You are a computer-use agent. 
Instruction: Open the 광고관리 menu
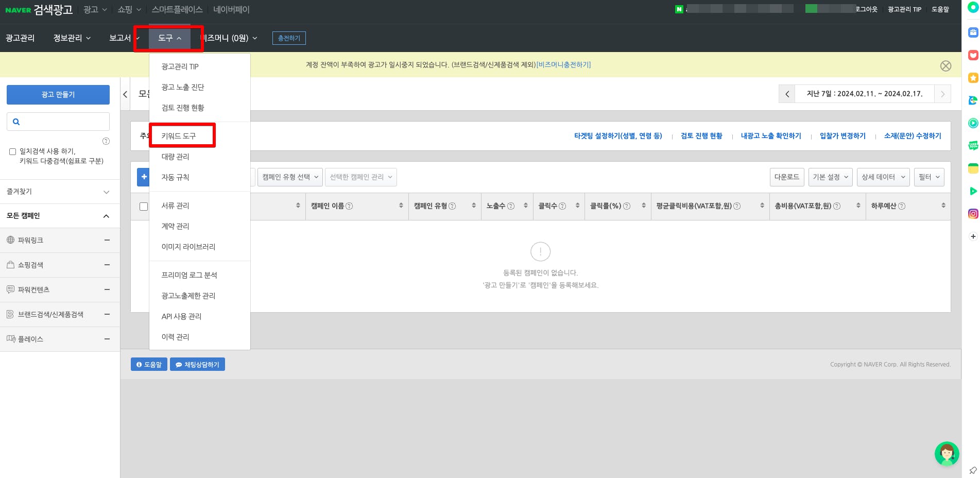pos(20,38)
